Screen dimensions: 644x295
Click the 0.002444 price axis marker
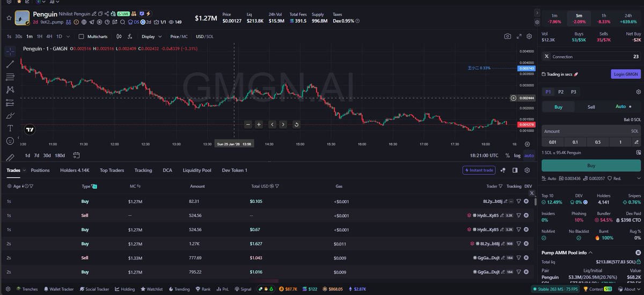click(x=526, y=98)
